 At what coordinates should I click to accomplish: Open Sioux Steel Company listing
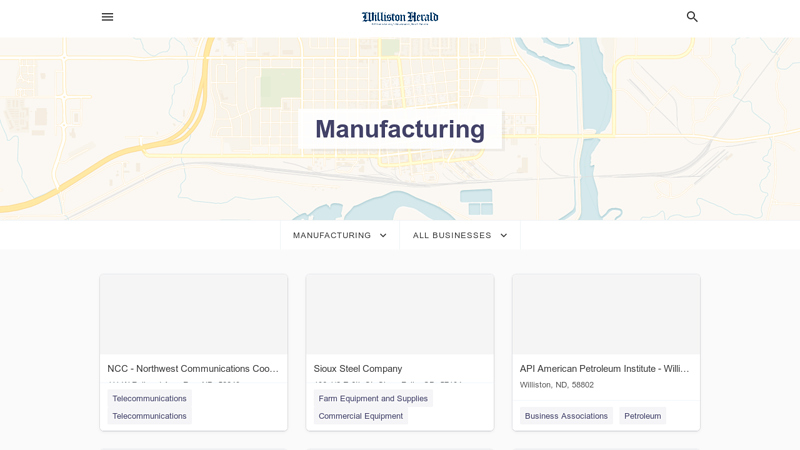click(358, 368)
